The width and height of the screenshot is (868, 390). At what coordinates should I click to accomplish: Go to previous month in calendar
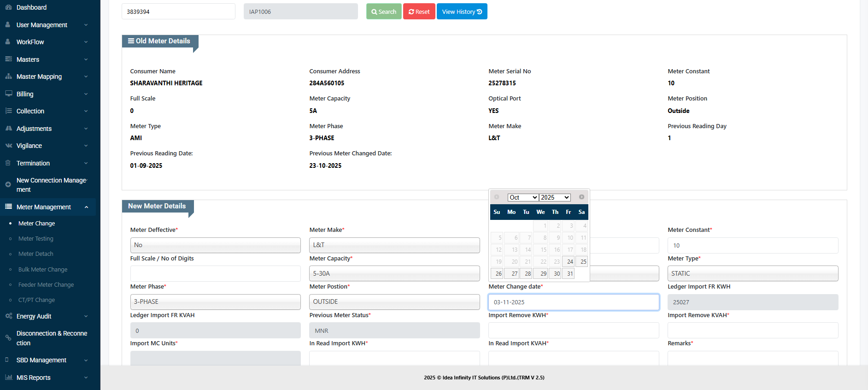497,197
